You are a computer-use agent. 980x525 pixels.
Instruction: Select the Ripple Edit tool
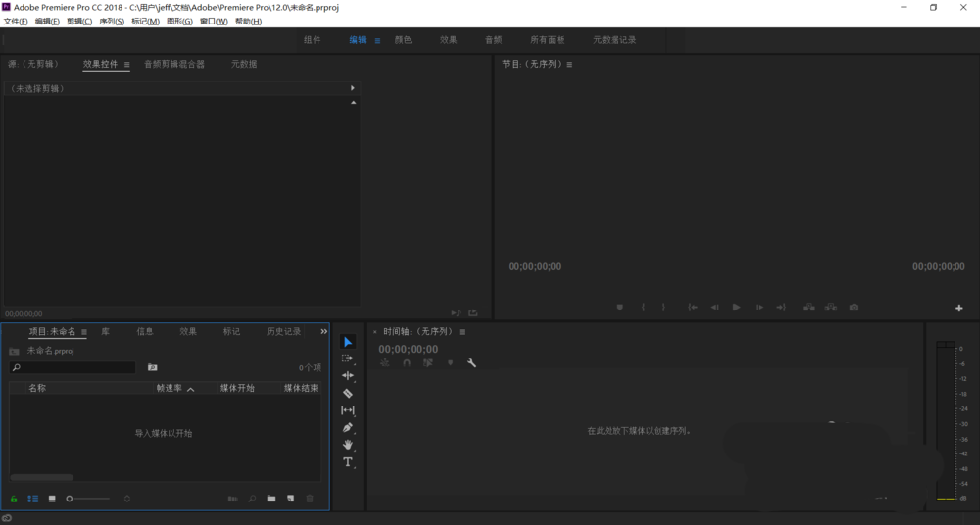coord(348,375)
